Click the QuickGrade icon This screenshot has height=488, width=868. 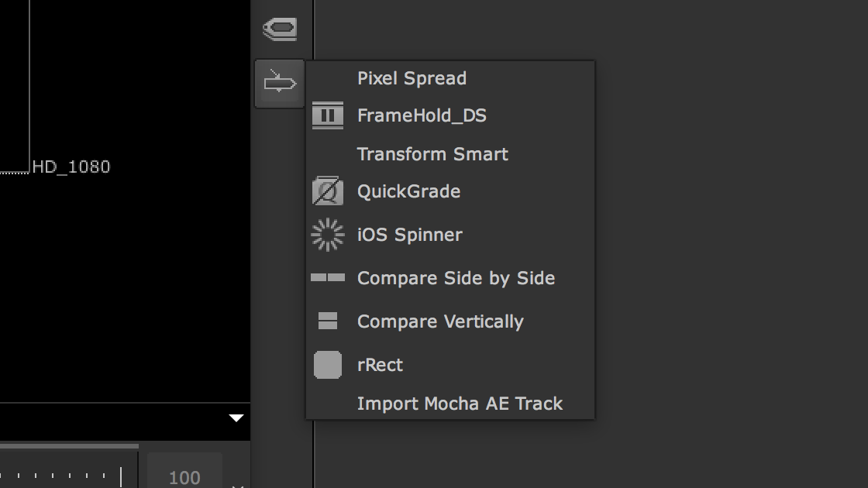[x=328, y=191]
